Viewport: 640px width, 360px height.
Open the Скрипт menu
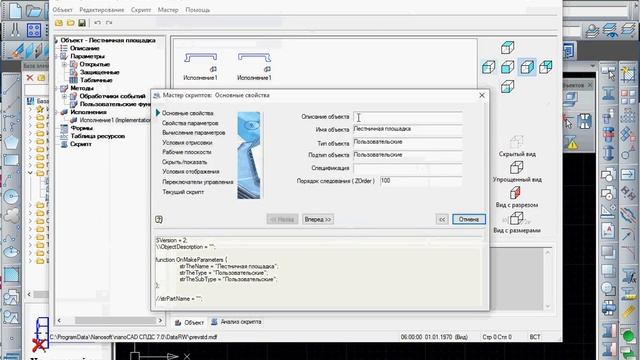click(141, 9)
